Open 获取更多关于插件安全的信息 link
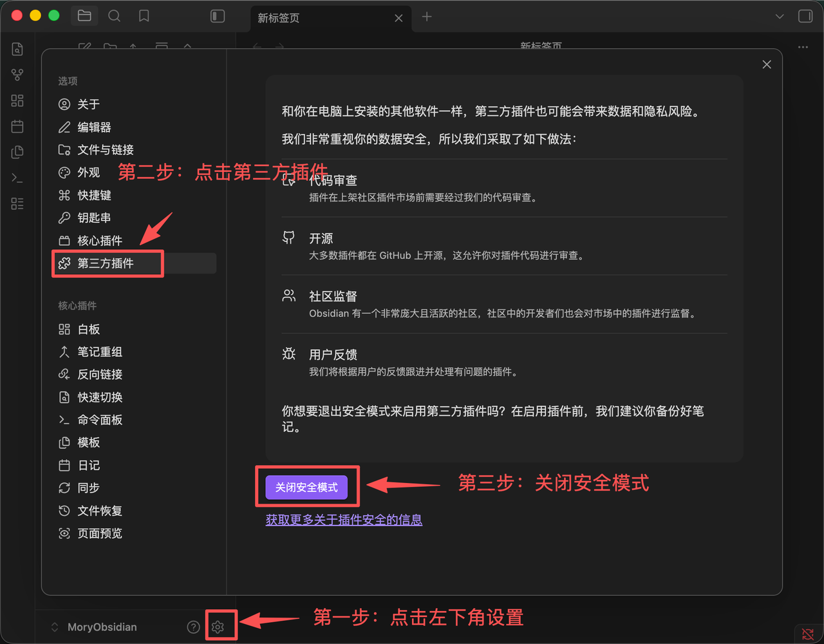 pyautogui.click(x=344, y=520)
